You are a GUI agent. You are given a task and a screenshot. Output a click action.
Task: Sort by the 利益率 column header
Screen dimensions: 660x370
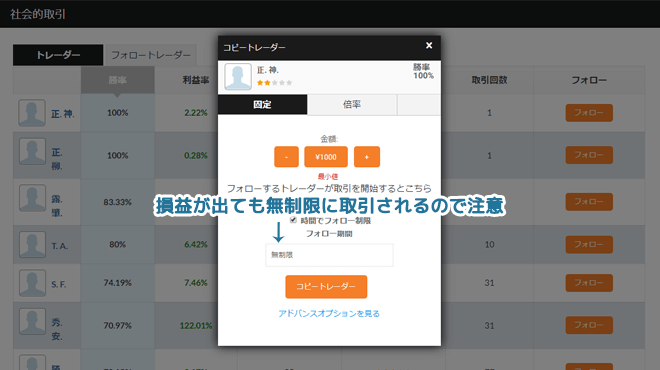pos(196,80)
